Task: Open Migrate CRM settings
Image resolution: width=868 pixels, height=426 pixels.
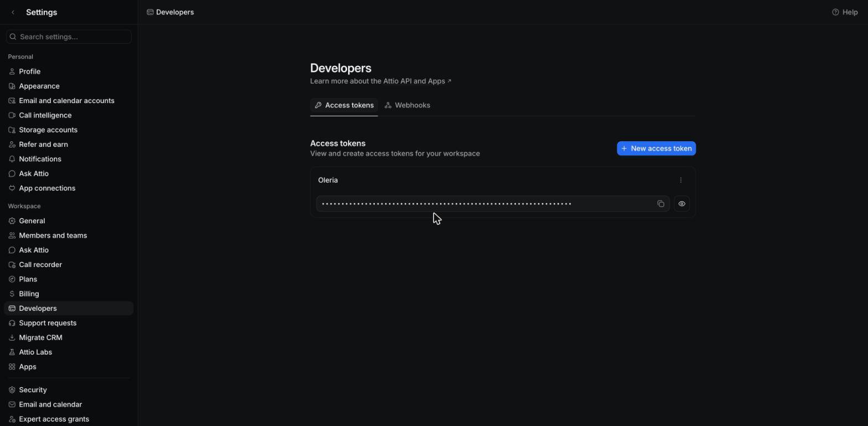Action: tap(69, 337)
